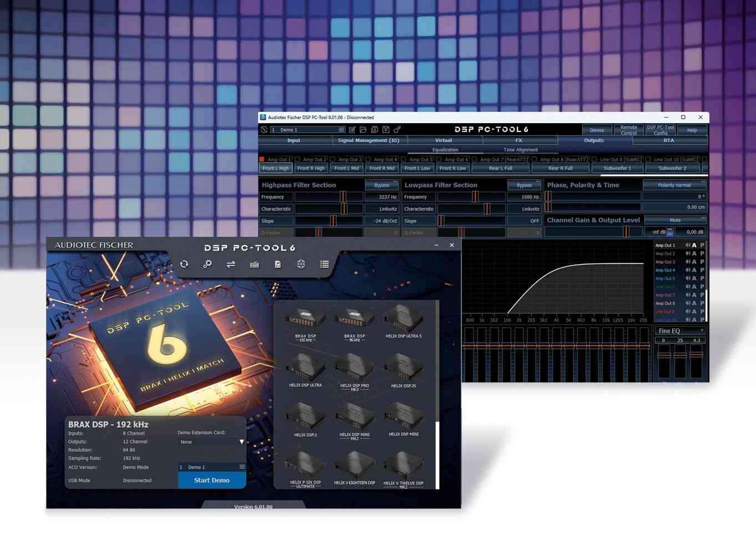This screenshot has height=535, width=756.
Task: Click the list icon in launcher toolbar
Action: (x=324, y=264)
